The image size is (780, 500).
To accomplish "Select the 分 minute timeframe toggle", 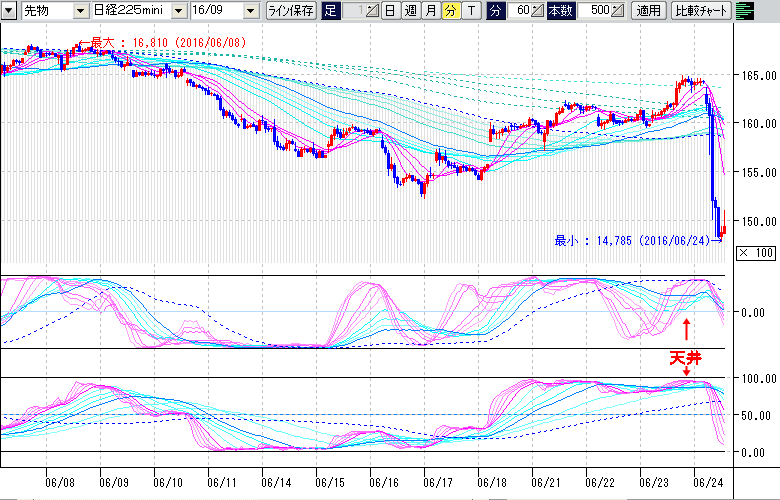I will tap(451, 10).
